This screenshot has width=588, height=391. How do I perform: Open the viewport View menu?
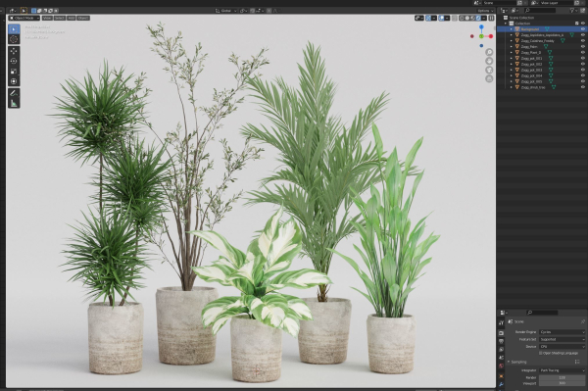coord(47,18)
